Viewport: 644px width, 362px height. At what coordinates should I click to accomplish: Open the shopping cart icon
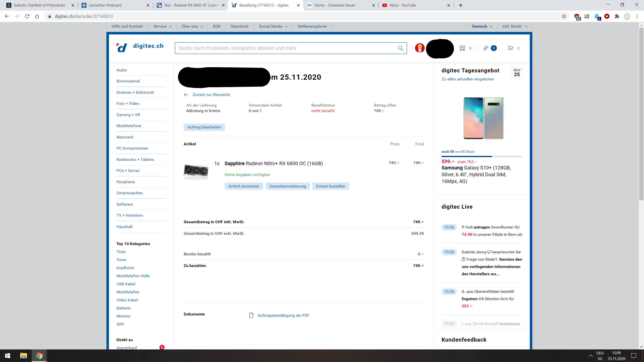510,48
